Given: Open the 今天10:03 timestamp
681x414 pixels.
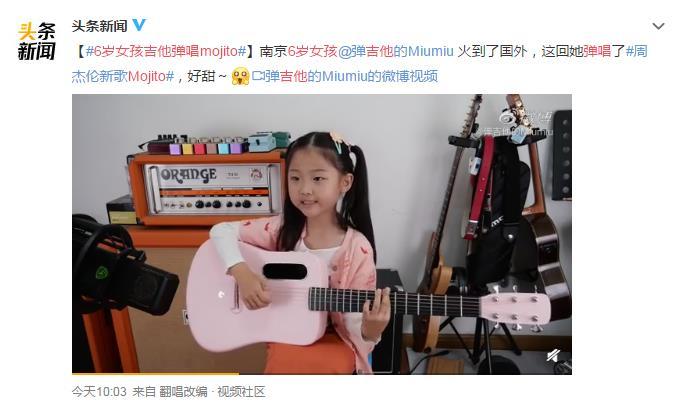Looking at the screenshot, I should [x=99, y=391].
